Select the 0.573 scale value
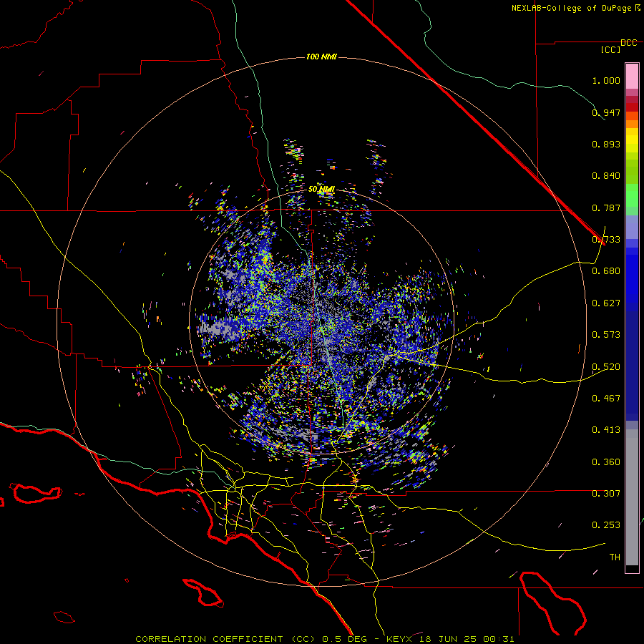644x644 pixels. [x=606, y=335]
